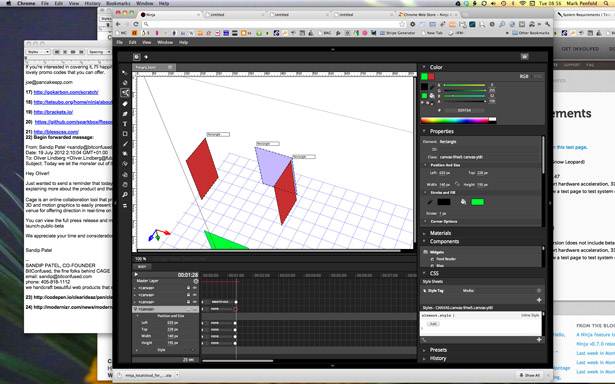Select the Hand pan tool
Viewport: 615px width, 384px height.
[125, 185]
